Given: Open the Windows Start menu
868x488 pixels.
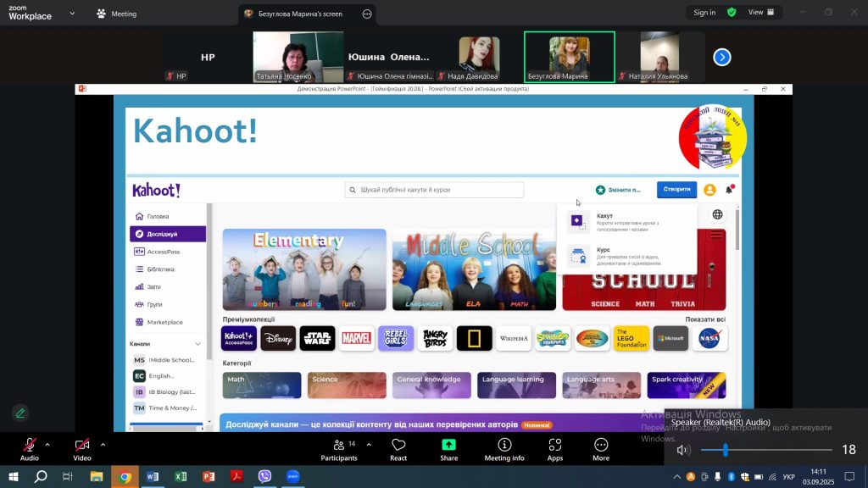Looking at the screenshot, I should click(14, 476).
